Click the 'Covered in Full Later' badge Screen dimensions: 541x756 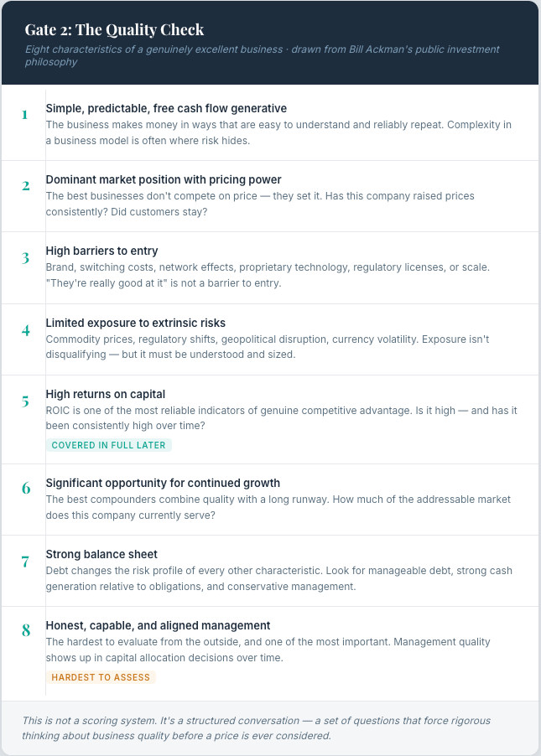(x=108, y=445)
